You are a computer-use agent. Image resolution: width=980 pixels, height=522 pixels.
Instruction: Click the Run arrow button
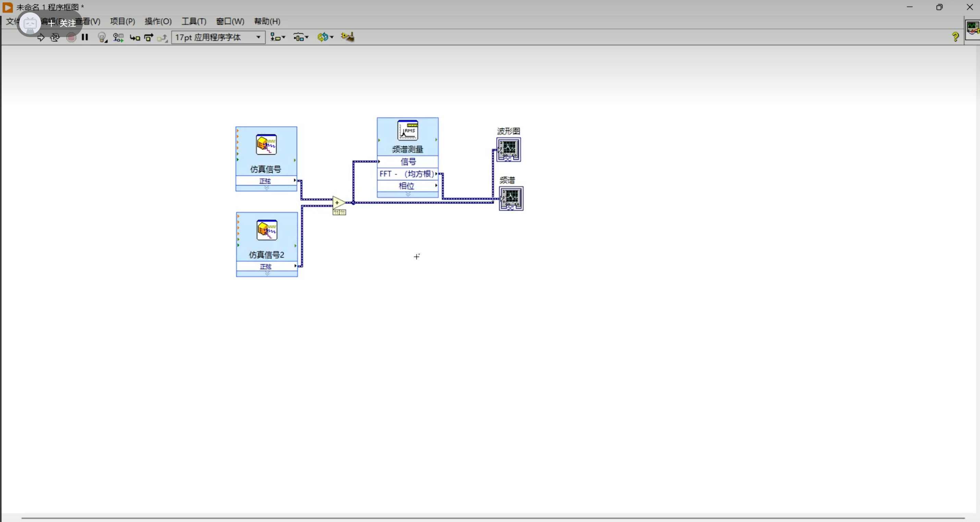click(x=41, y=37)
